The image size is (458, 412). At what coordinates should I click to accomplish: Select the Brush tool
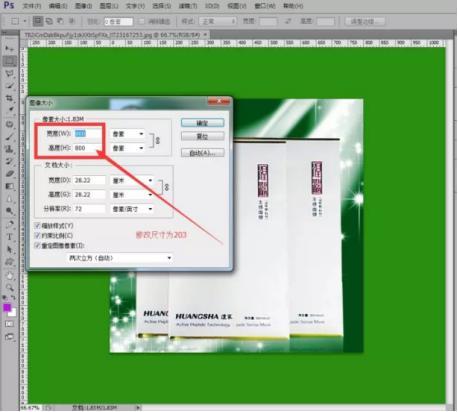[x=9, y=136]
